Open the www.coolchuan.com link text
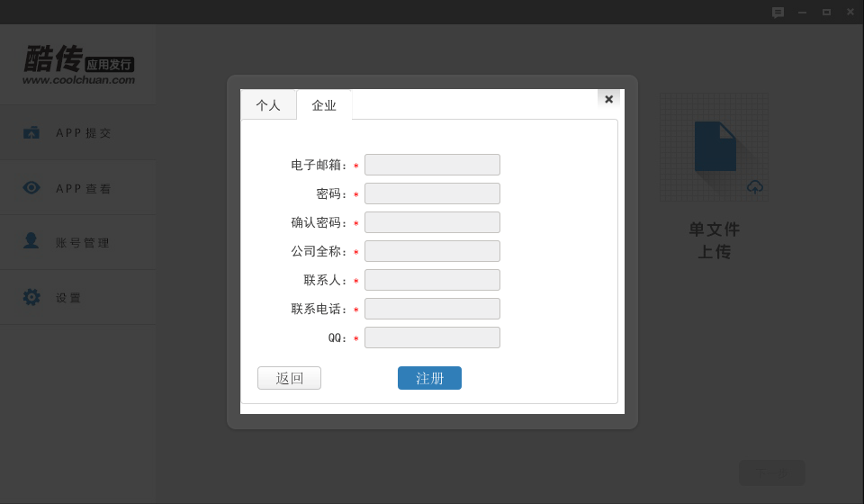864x504 pixels. [x=79, y=80]
